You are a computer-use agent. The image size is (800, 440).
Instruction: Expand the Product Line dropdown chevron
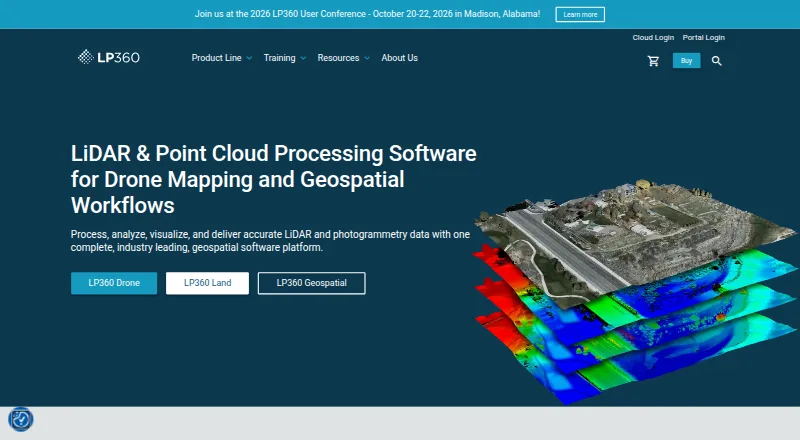click(249, 58)
